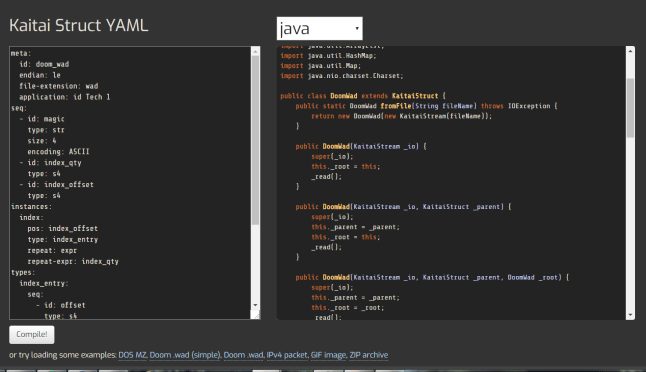This screenshot has height=372, width=646.
Task: Load the IPv4 packet example
Action: tap(287, 355)
